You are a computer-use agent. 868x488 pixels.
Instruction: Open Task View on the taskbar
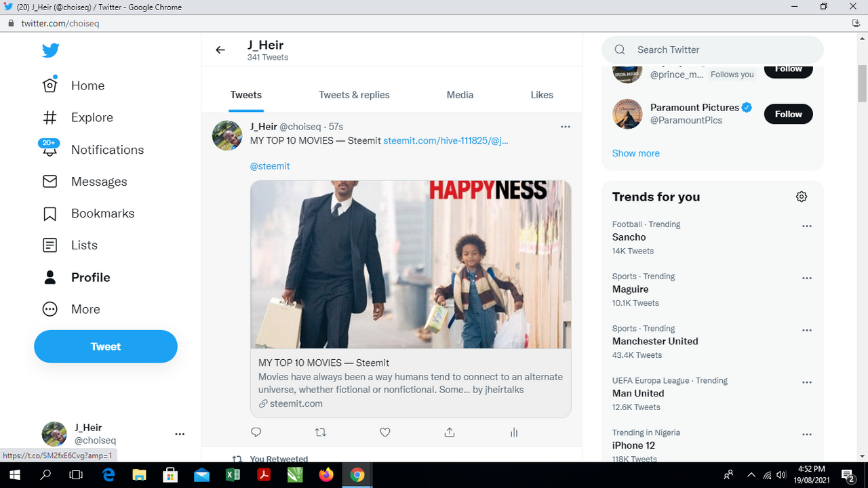77,475
